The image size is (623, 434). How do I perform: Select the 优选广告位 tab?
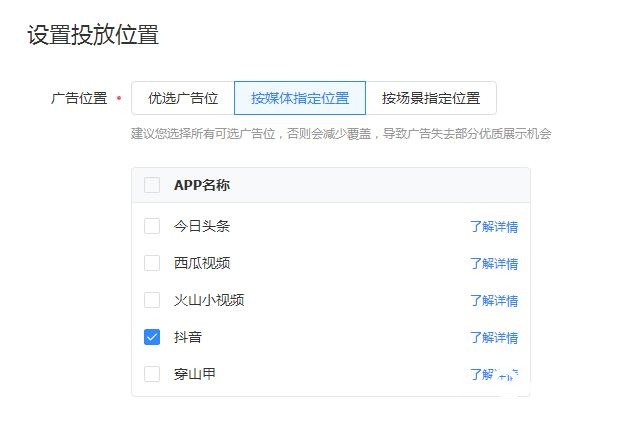click(x=183, y=98)
